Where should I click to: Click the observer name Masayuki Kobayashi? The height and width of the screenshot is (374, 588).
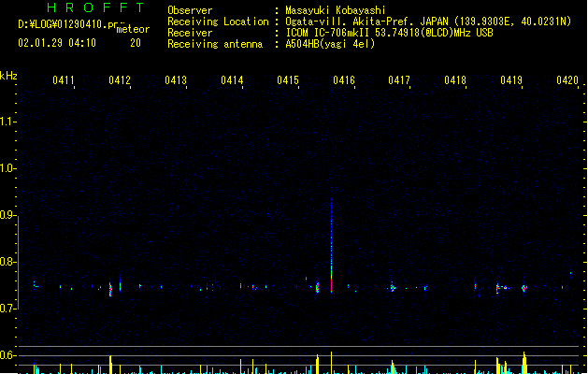tap(336, 10)
